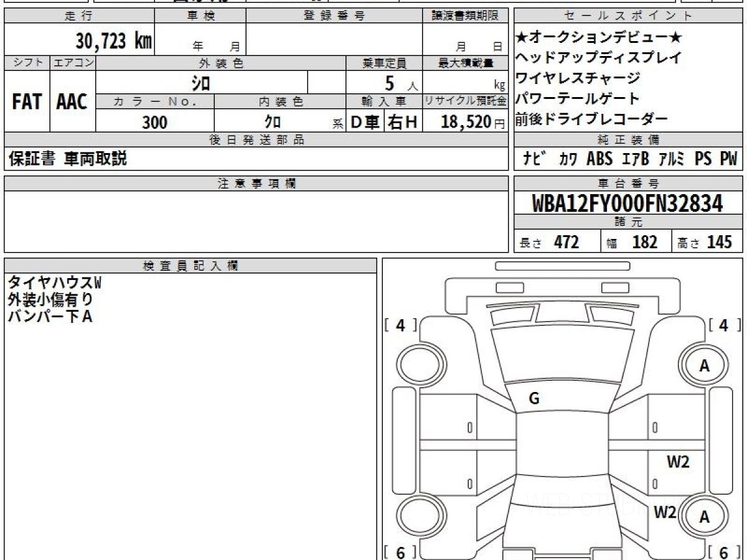Click the G mark on the windshield

(533, 399)
